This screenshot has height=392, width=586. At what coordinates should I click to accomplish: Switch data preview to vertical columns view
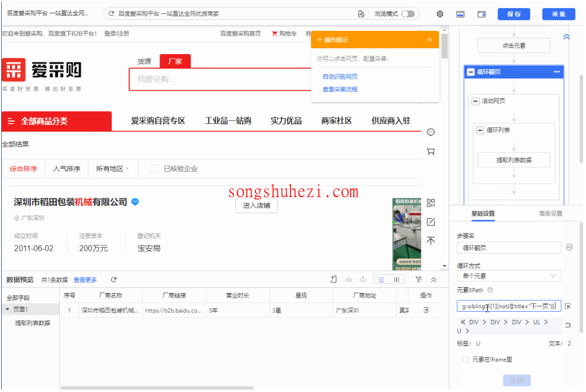pyautogui.click(x=396, y=280)
